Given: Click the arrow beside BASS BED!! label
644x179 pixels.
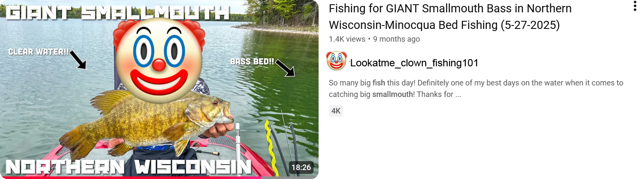Looking at the screenshot, I should pos(285,68).
